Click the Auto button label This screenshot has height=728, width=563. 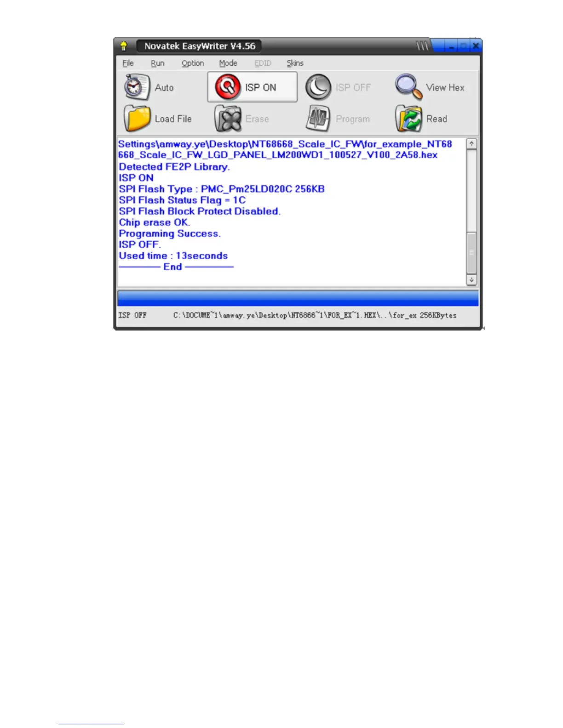(164, 87)
